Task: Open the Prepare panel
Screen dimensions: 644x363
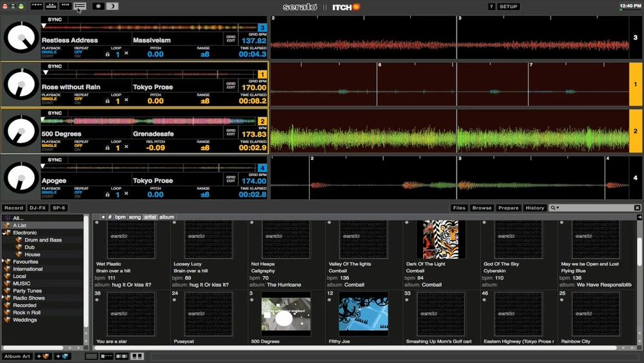Action: tap(509, 208)
